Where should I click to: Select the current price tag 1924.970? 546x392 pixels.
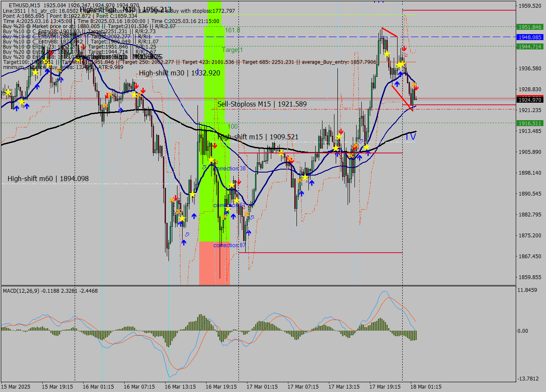530,100
